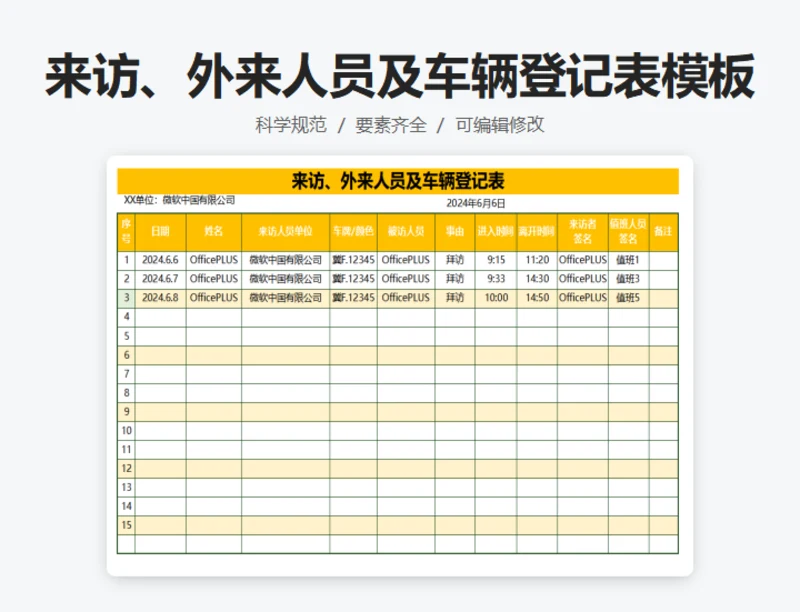This screenshot has width=800, height=612.
Task: Select the 备注 column header
Action: 663,232
